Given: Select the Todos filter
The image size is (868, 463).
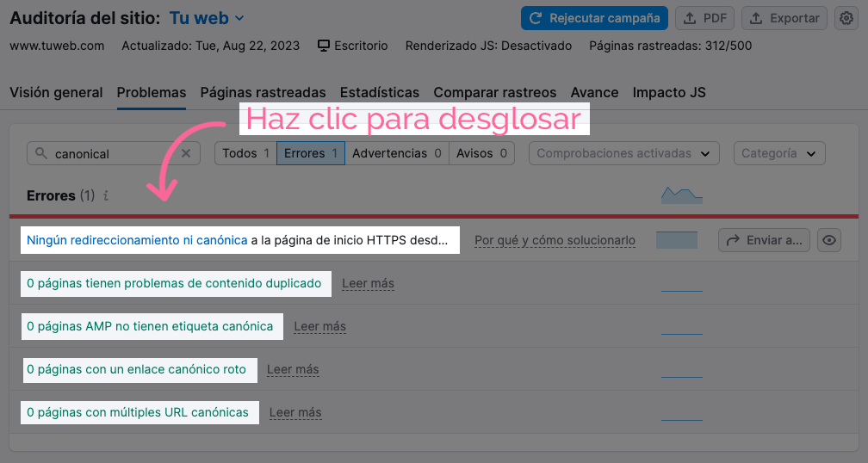Looking at the screenshot, I should coord(245,153).
